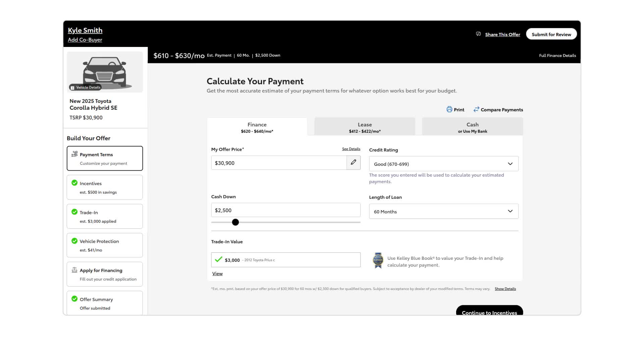Click the Cash Down input field
Viewport: 644px width, 362px height.
285,210
